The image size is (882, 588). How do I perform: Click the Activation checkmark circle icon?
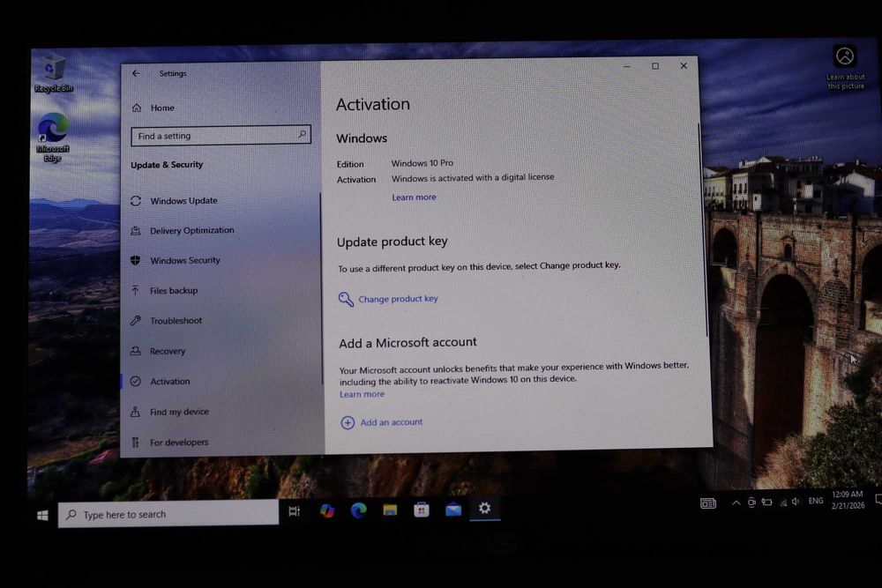coord(136,381)
